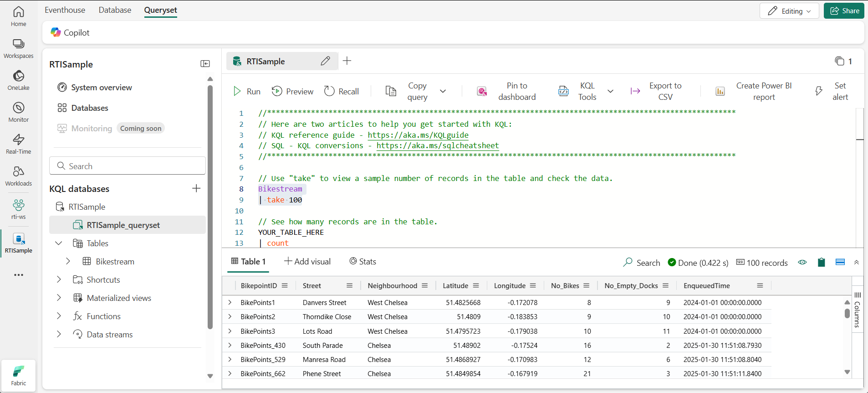Add a KQL database with plus
The height and width of the screenshot is (393, 868).
(x=196, y=188)
